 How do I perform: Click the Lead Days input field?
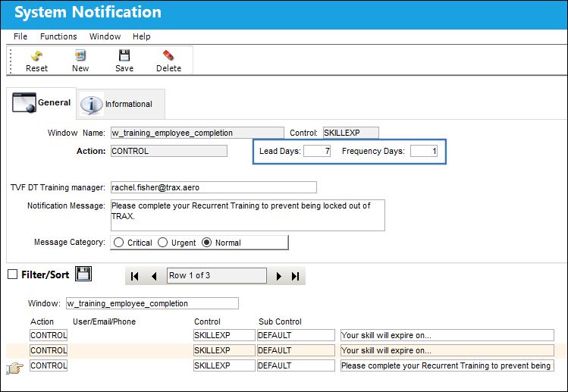click(x=317, y=151)
